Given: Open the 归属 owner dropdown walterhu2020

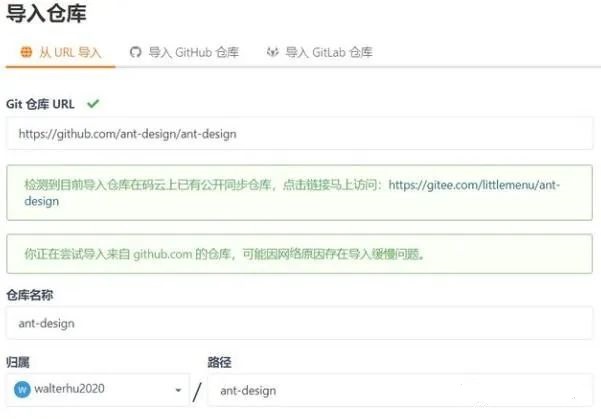Looking at the screenshot, I should [x=98, y=389].
